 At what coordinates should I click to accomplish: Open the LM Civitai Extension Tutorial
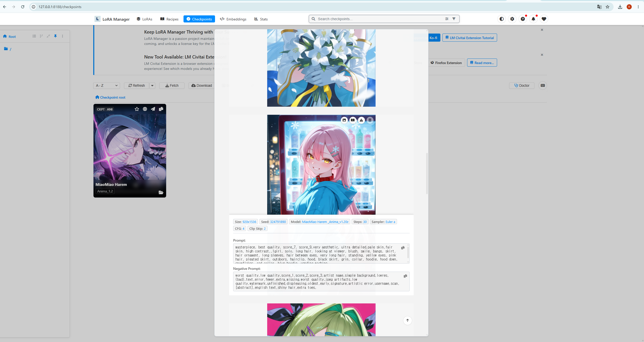(x=470, y=38)
